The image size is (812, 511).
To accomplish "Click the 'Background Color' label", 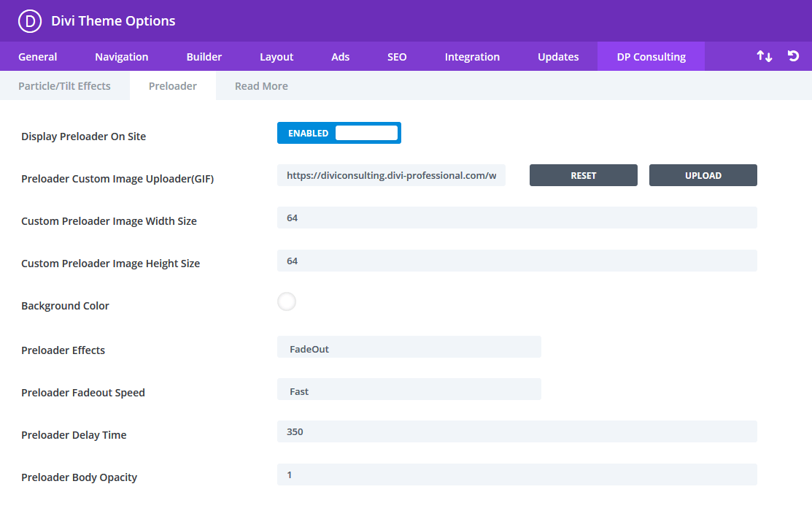I will coord(65,306).
